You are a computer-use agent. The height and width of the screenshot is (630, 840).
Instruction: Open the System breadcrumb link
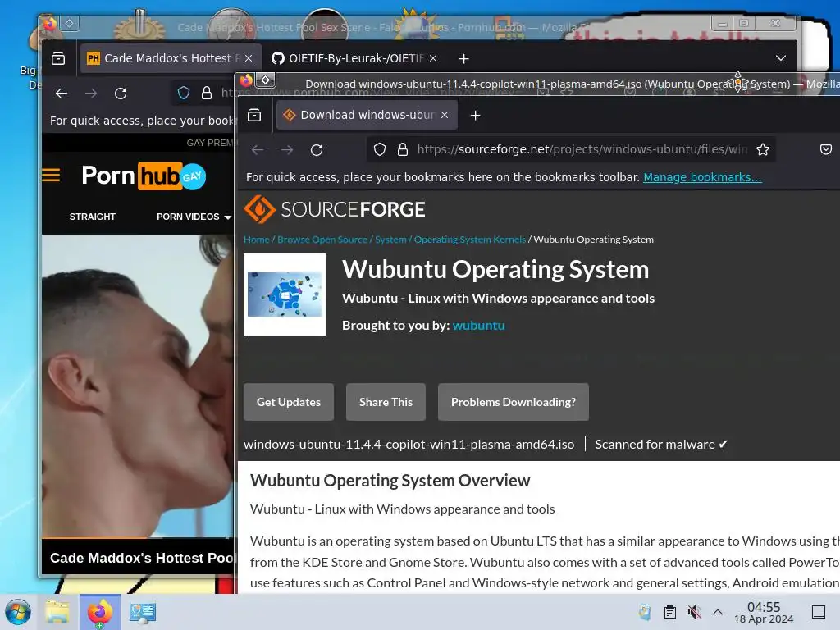coord(390,240)
